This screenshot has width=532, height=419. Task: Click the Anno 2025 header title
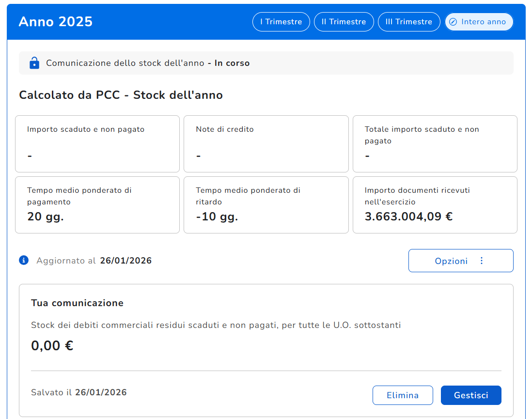[x=56, y=22]
